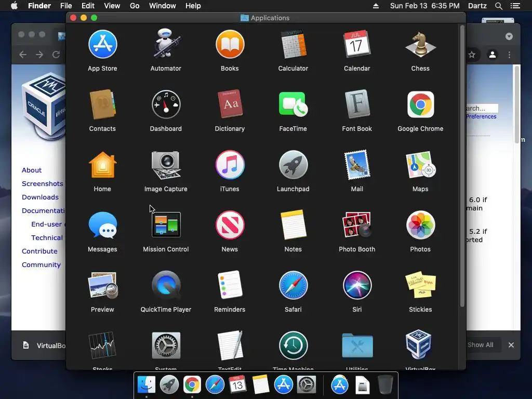The height and width of the screenshot is (399, 532).
Task: Open the Home app icon
Action: (x=102, y=165)
